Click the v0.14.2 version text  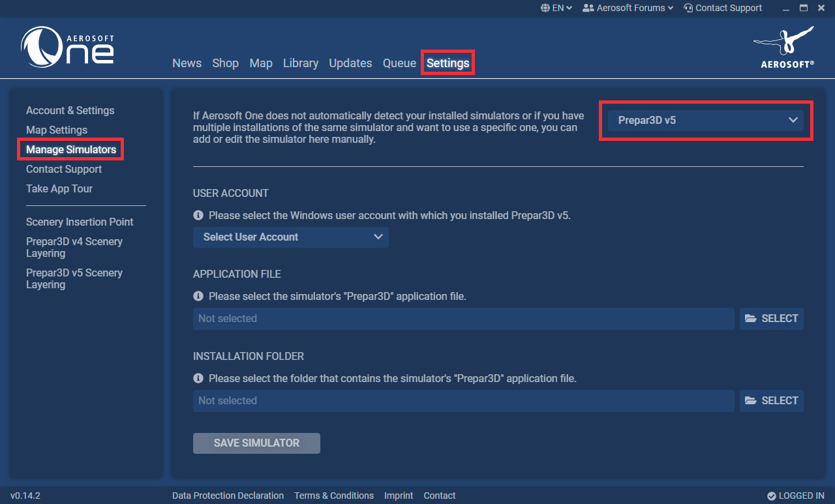coord(25,496)
